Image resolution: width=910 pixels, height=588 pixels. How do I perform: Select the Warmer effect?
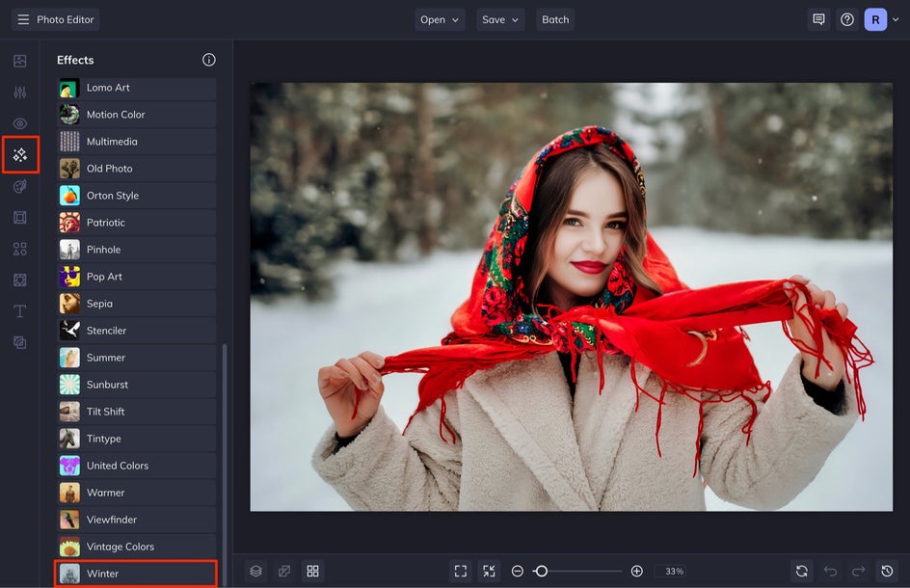137,493
